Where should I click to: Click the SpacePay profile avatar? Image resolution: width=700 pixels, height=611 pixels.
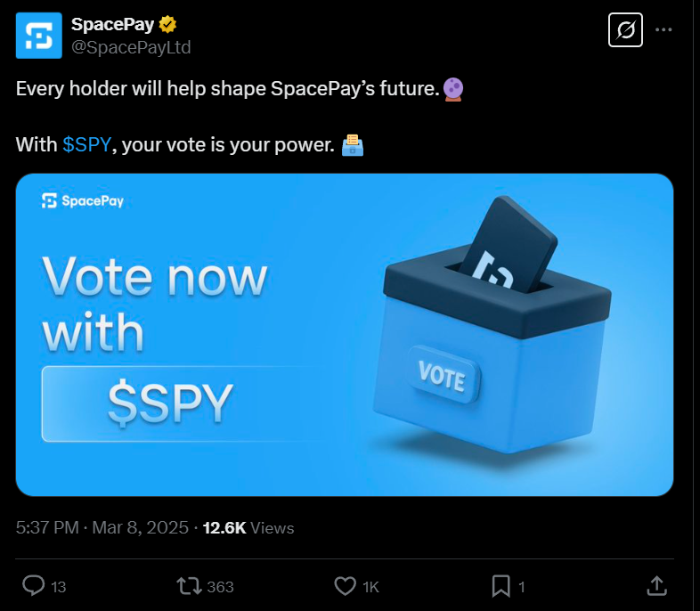[39, 36]
